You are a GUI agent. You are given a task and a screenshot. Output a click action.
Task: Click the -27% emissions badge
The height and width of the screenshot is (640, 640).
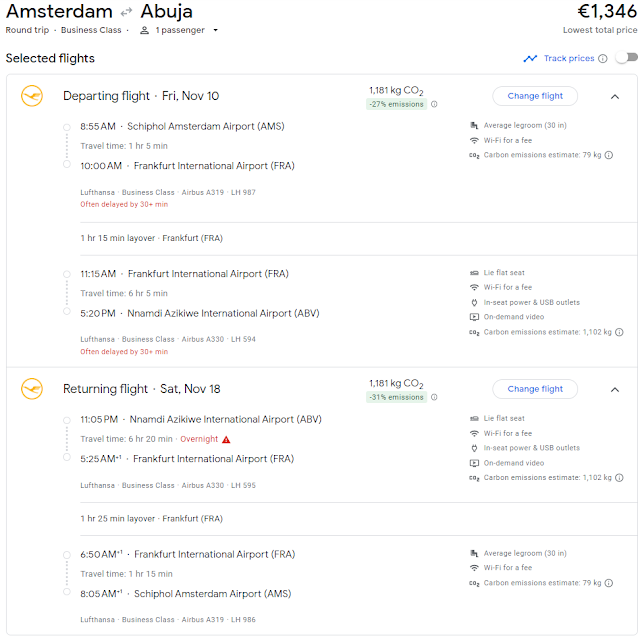click(396, 104)
